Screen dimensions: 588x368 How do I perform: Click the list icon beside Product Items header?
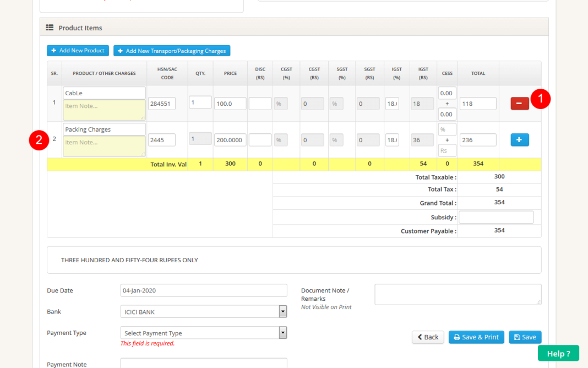pos(50,28)
